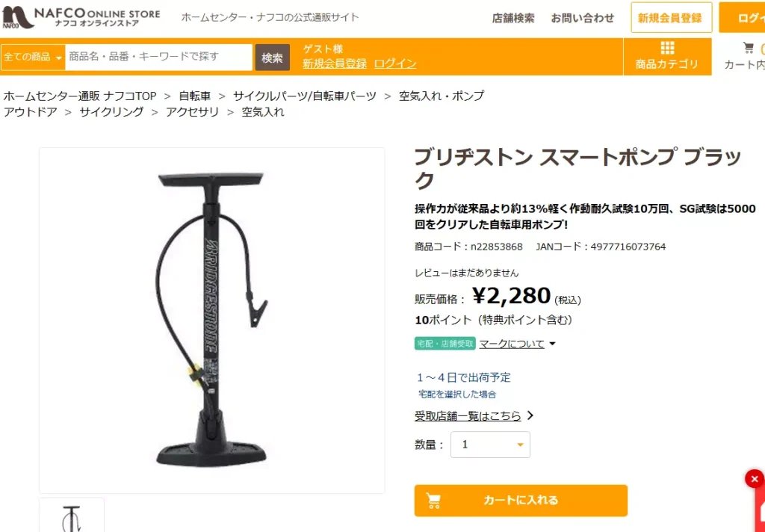Image resolution: width=765 pixels, height=532 pixels.
Task: Open the 数量 quantity dropdown
Action: coord(490,445)
